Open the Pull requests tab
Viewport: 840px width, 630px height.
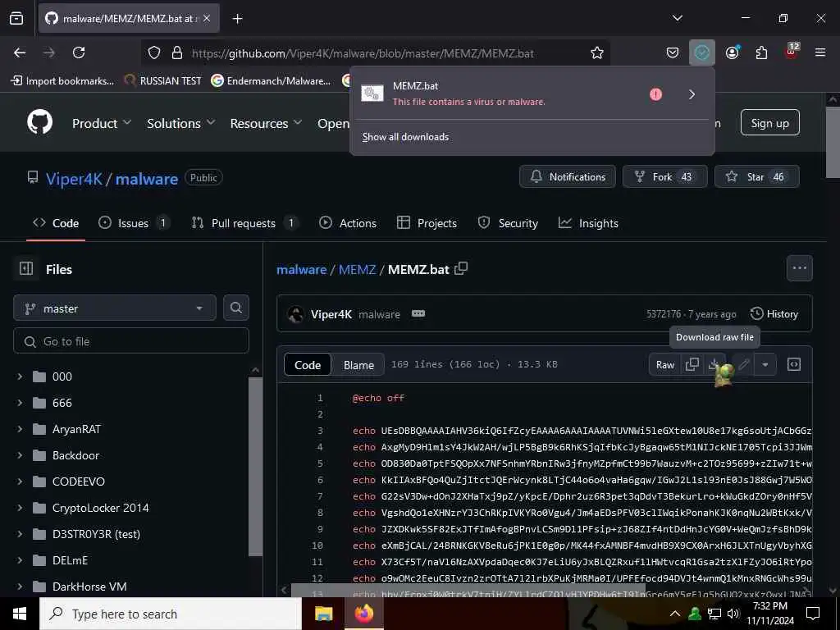coord(244,223)
